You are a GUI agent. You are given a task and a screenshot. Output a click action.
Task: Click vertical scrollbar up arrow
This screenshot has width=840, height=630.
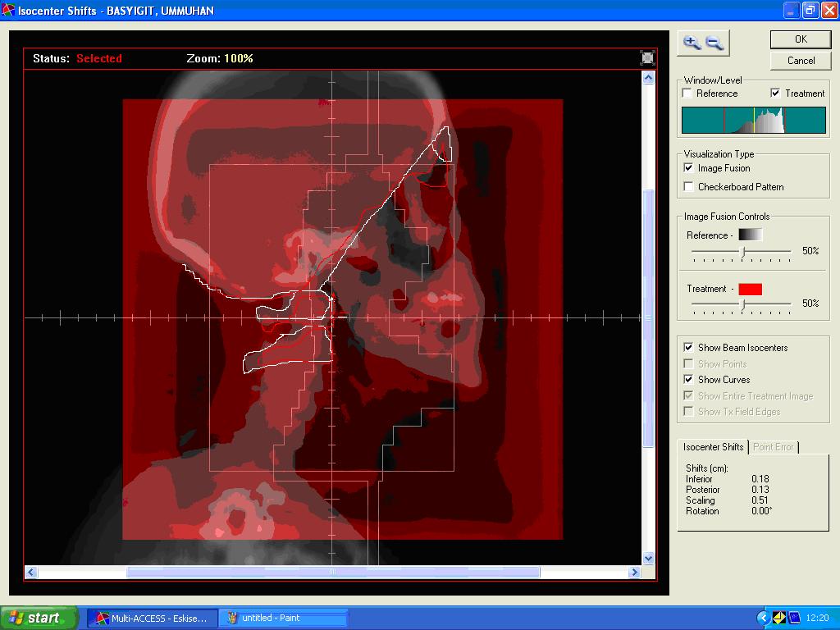(648, 78)
